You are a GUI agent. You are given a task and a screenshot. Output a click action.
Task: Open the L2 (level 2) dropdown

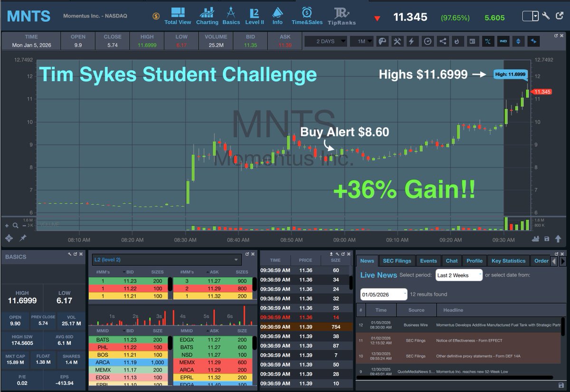(x=167, y=260)
